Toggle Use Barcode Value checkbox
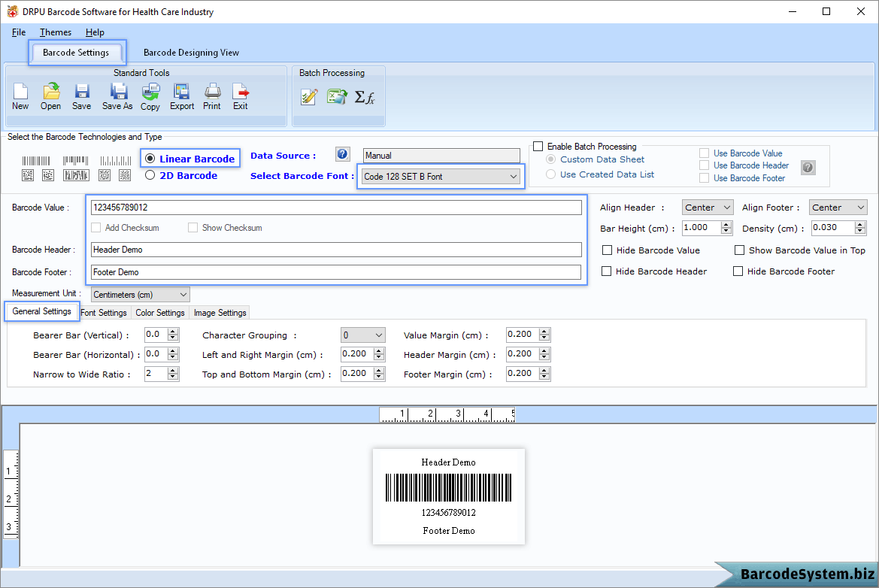The width and height of the screenshot is (879, 588). [704, 153]
